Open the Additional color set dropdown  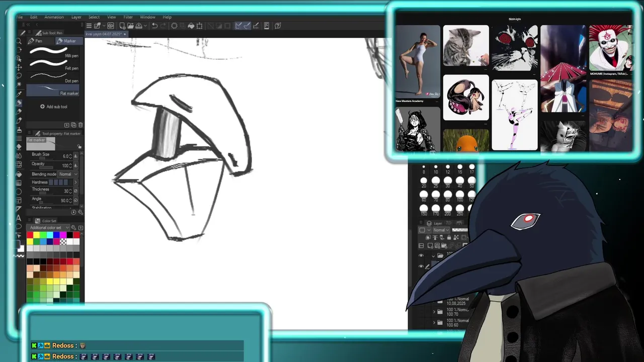tap(49, 228)
